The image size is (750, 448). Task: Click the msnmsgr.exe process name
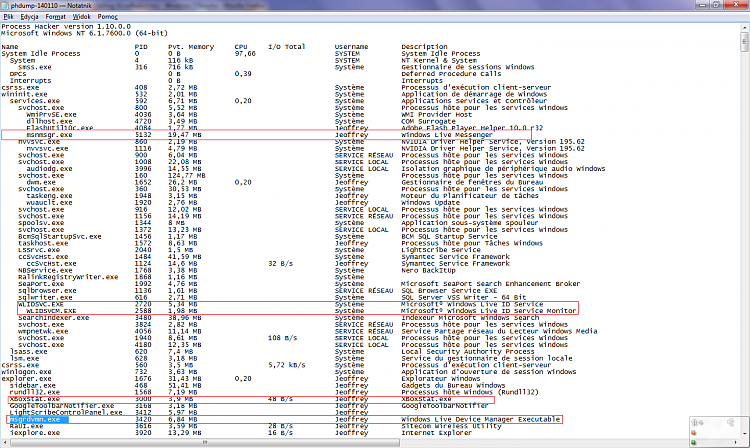[x=49, y=135]
